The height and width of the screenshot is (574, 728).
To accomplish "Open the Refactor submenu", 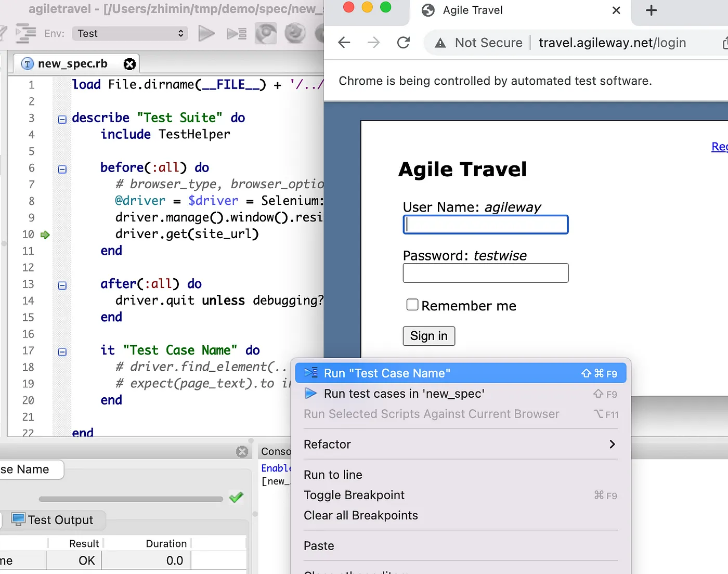I will point(461,445).
